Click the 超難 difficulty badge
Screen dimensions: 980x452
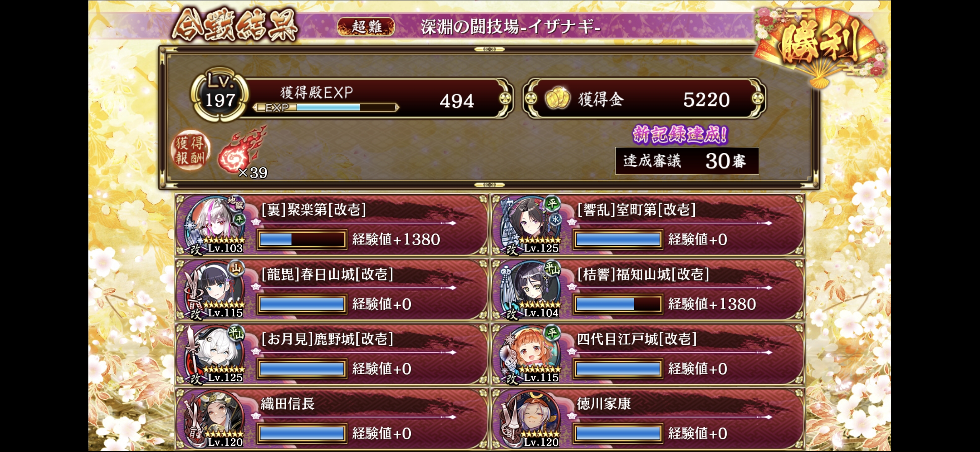tap(366, 27)
